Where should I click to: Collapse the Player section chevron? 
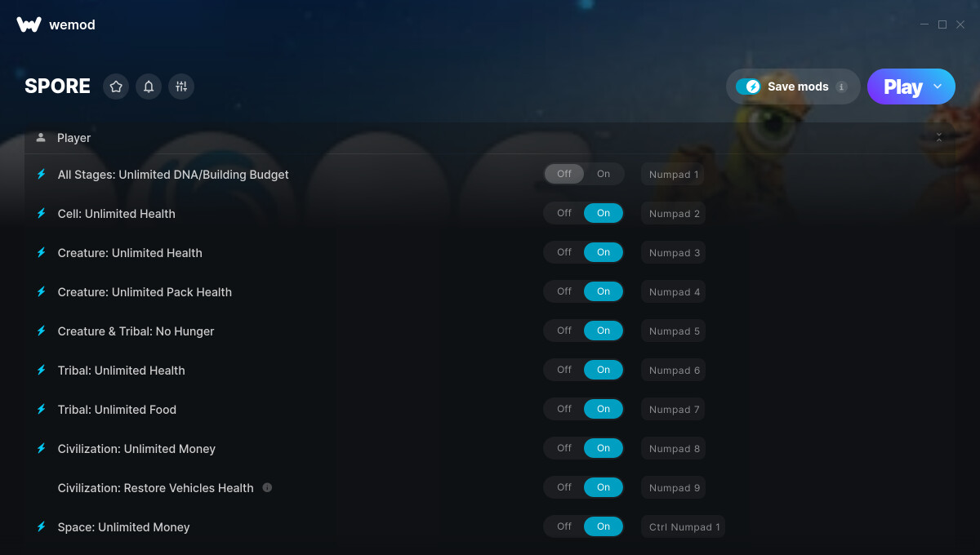click(x=939, y=138)
